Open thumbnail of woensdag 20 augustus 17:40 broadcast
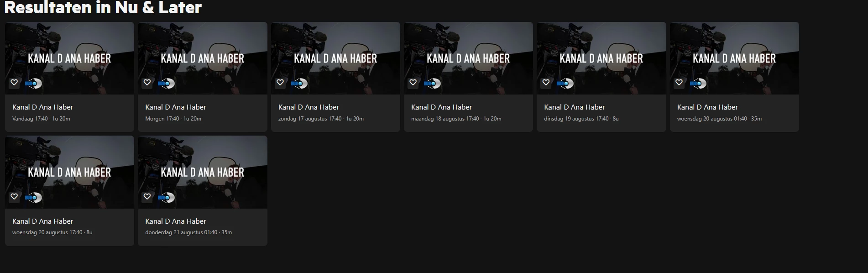 pos(69,172)
